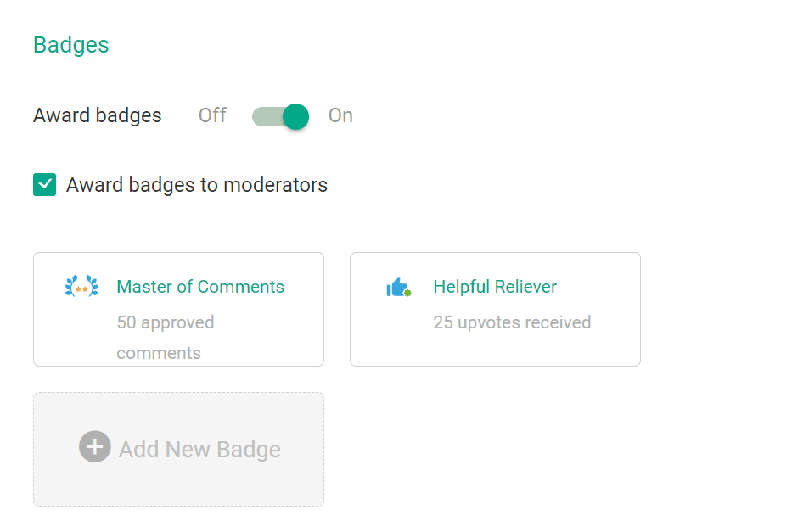
Task: Click the thumbs-up Helpful Reliever icon
Action: pos(398,288)
